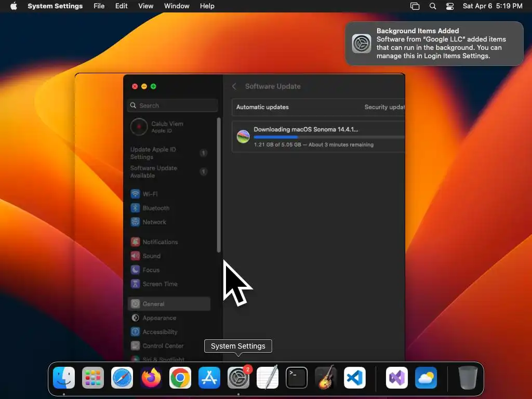Open Screen Time in sidebar

pos(169,284)
